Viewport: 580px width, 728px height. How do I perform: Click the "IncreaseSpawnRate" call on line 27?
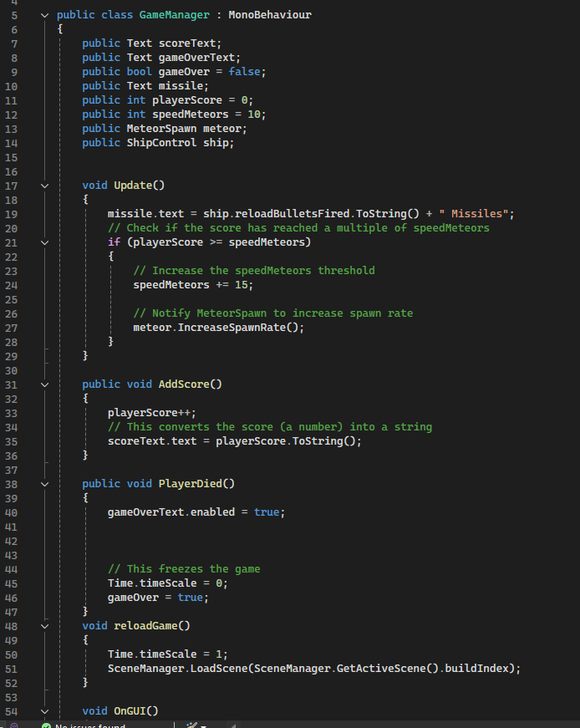pos(231,328)
